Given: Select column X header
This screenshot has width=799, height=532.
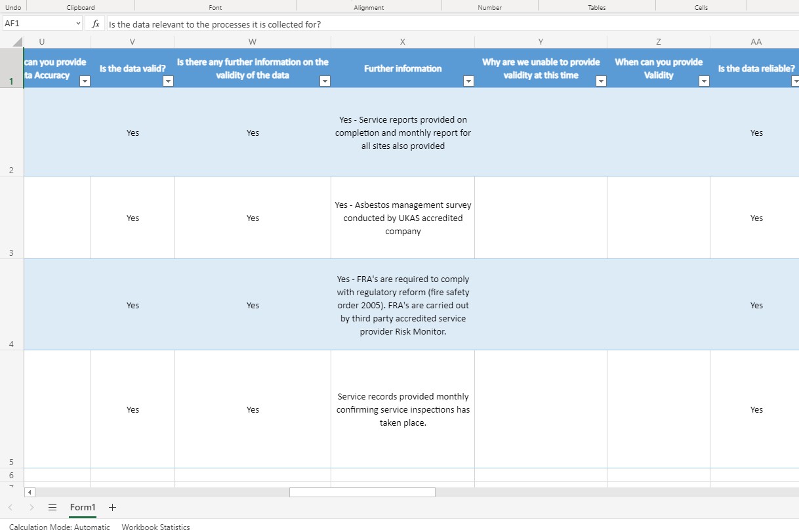Looking at the screenshot, I should [403, 41].
